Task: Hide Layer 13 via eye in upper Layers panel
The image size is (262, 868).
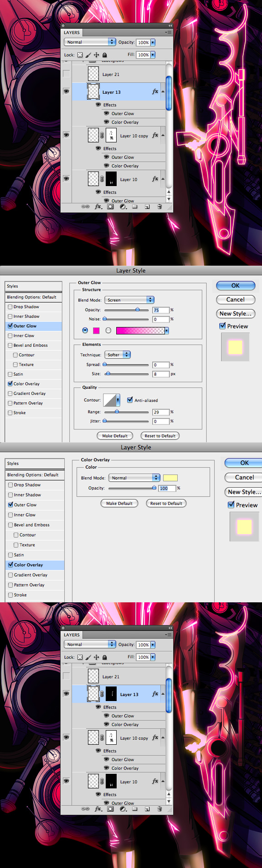Action: [x=66, y=91]
